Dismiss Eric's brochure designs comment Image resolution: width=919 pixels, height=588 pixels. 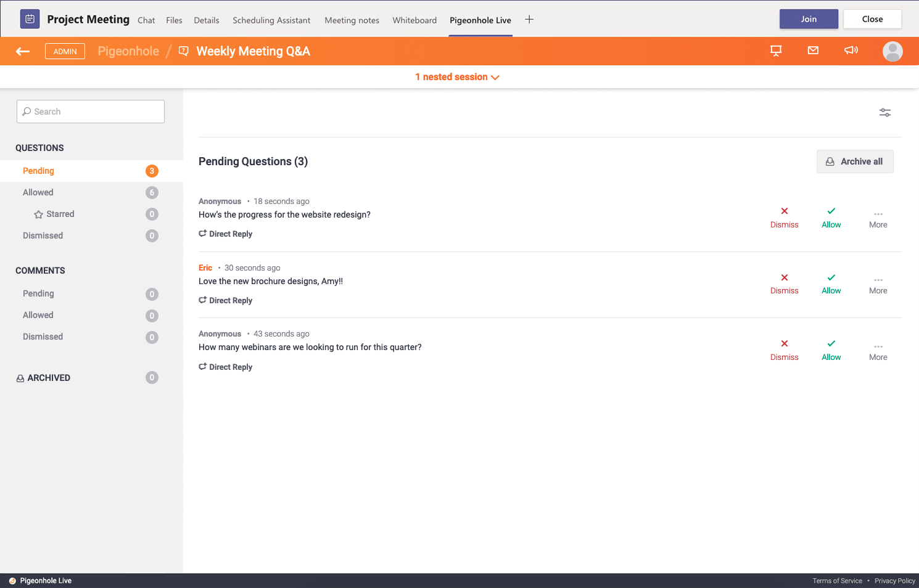click(785, 284)
